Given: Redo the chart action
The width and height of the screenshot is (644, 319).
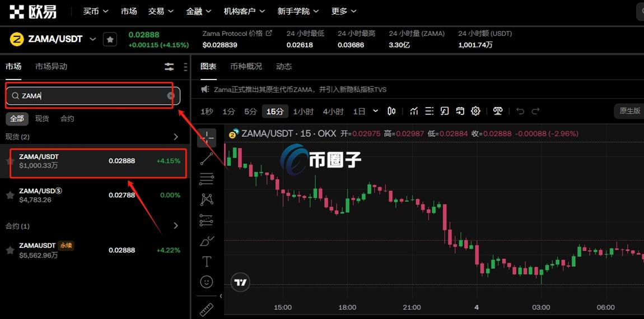Looking at the screenshot, I should tap(535, 111).
